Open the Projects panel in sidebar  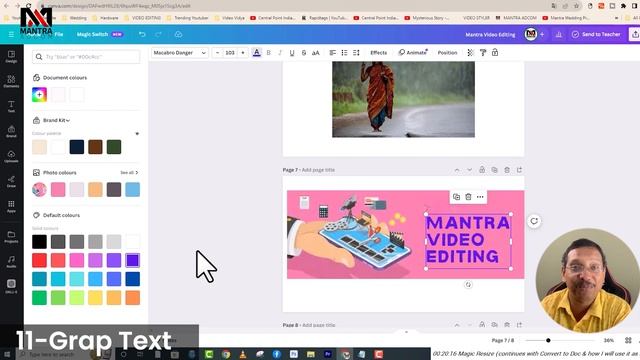[x=11, y=237]
